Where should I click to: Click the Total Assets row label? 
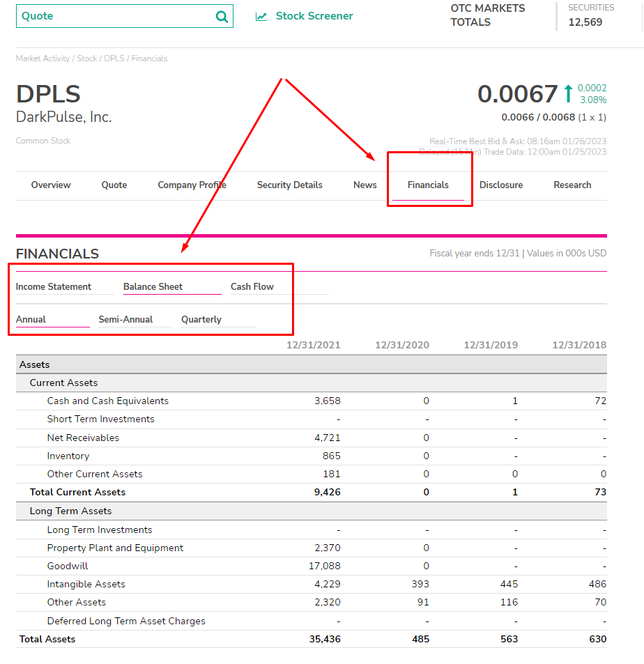(47, 640)
